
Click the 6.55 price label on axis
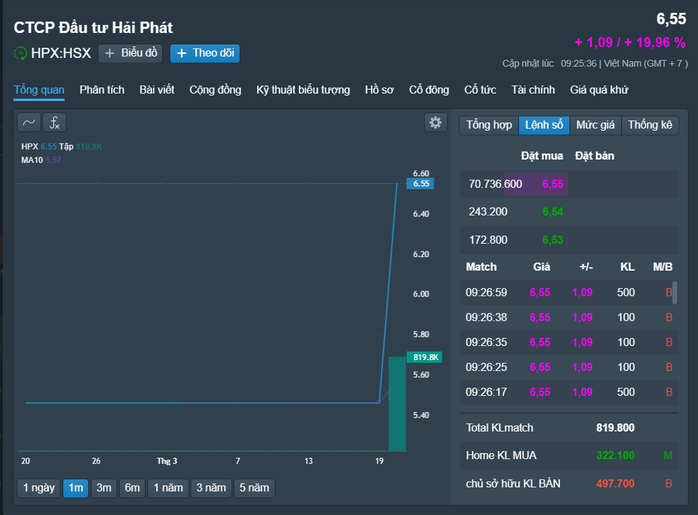click(x=421, y=183)
